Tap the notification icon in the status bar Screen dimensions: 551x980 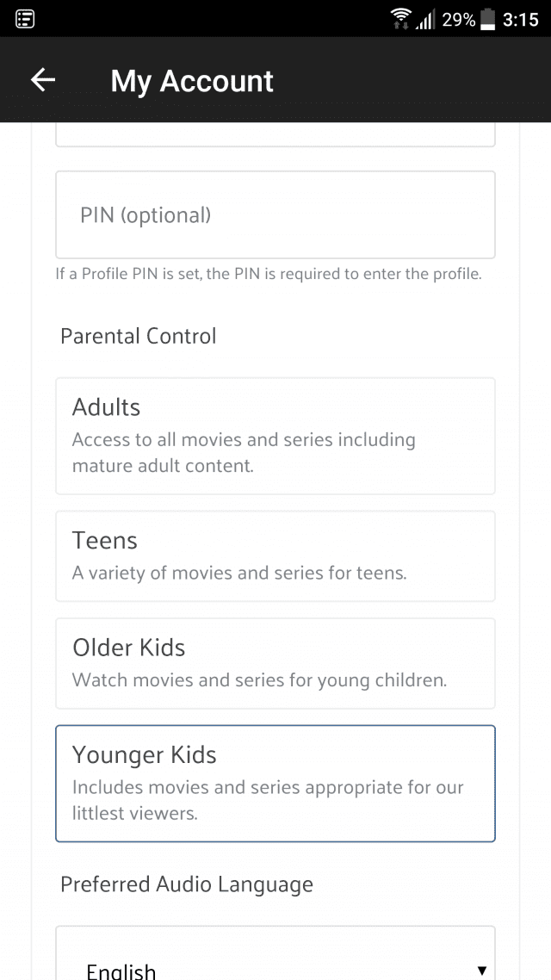25,19
